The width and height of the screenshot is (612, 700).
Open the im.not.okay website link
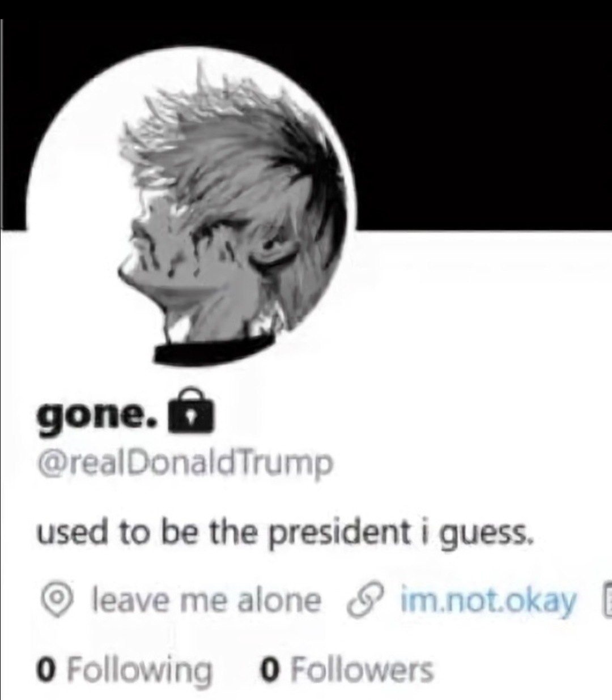tap(488, 600)
